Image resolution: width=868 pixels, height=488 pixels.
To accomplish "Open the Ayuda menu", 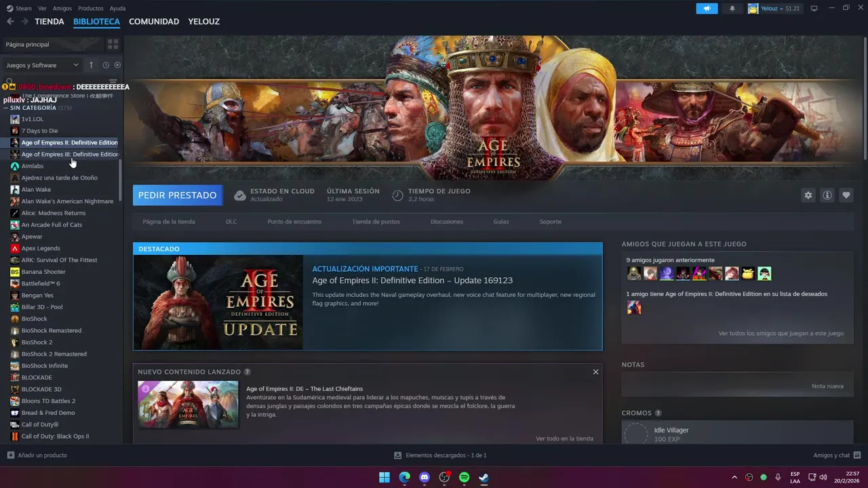I will coord(117,8).
